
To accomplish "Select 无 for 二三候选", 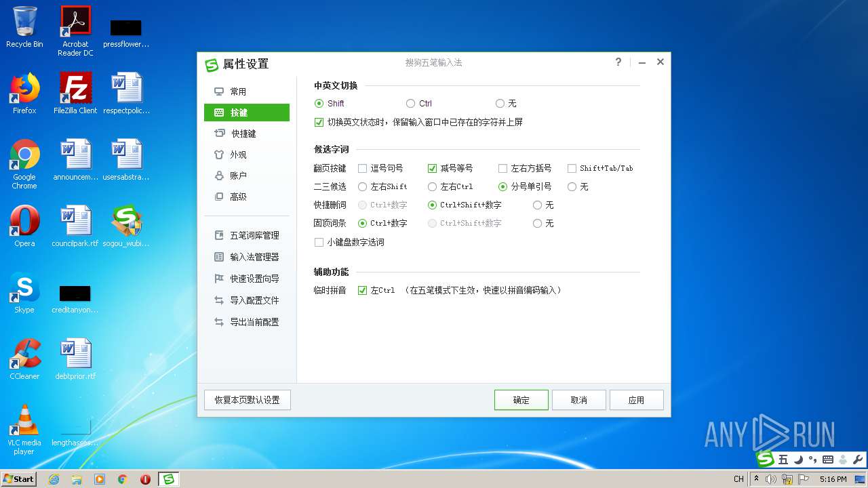I will click(x=572, y=186).
